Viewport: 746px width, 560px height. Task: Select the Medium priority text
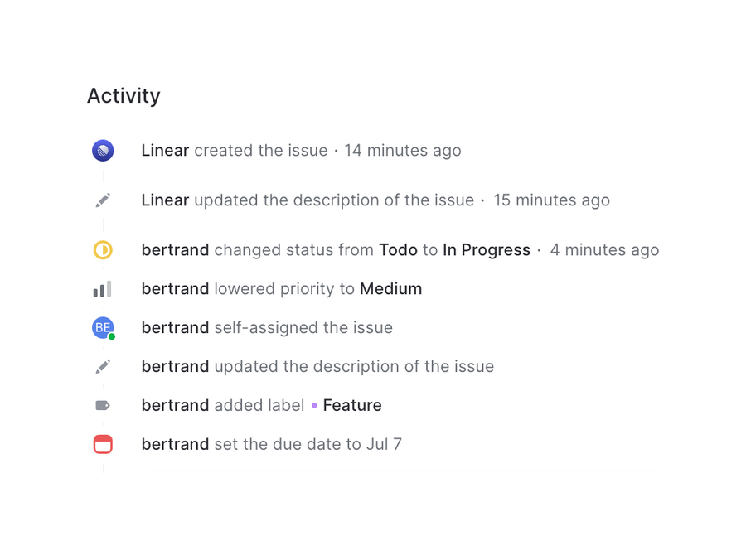(391, 288)
